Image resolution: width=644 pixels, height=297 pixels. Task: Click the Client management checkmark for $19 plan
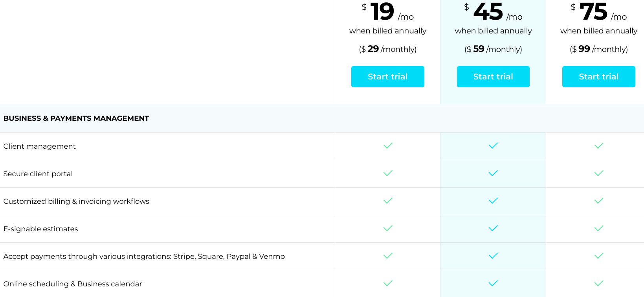[x=387, y=146]
